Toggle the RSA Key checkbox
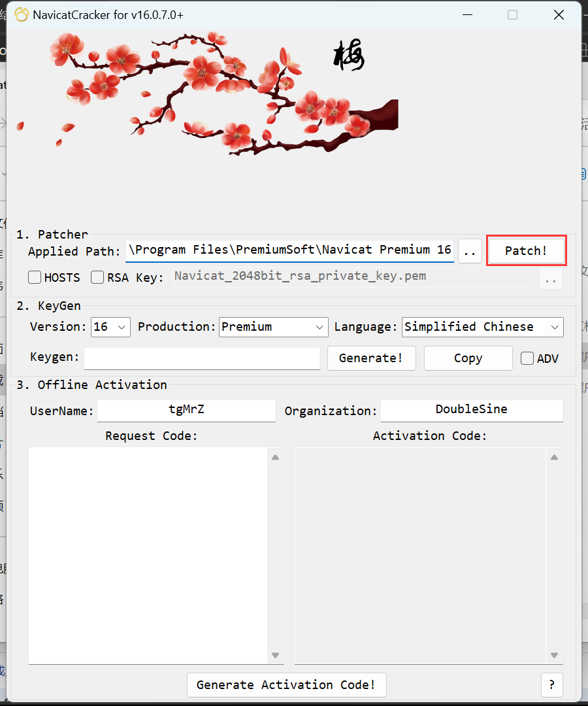Screen dimensions: 588x706 [x=97, y=278]
